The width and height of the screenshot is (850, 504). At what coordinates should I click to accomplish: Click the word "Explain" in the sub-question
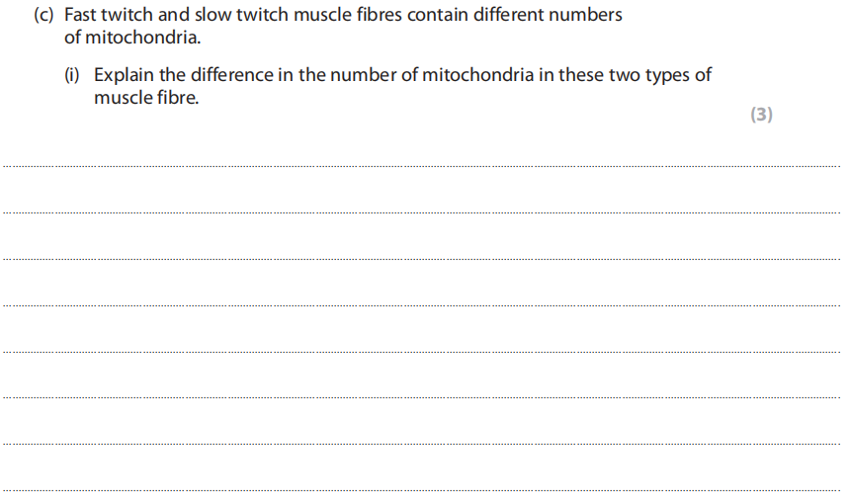tap(126, 75)
